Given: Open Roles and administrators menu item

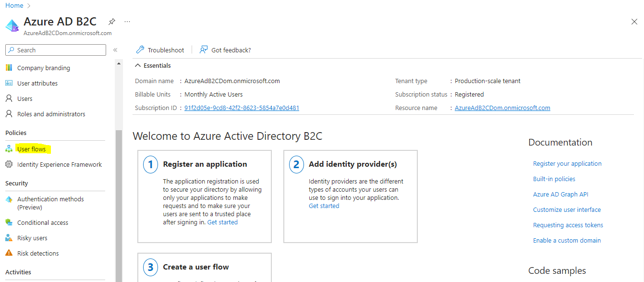Looking at the screenshot, I should pyautogui.click(x=51, y=114).
